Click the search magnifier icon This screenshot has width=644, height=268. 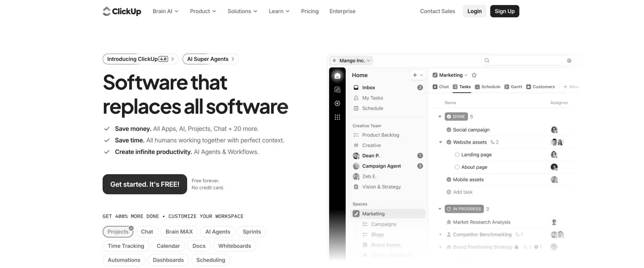tap(487, 61)
